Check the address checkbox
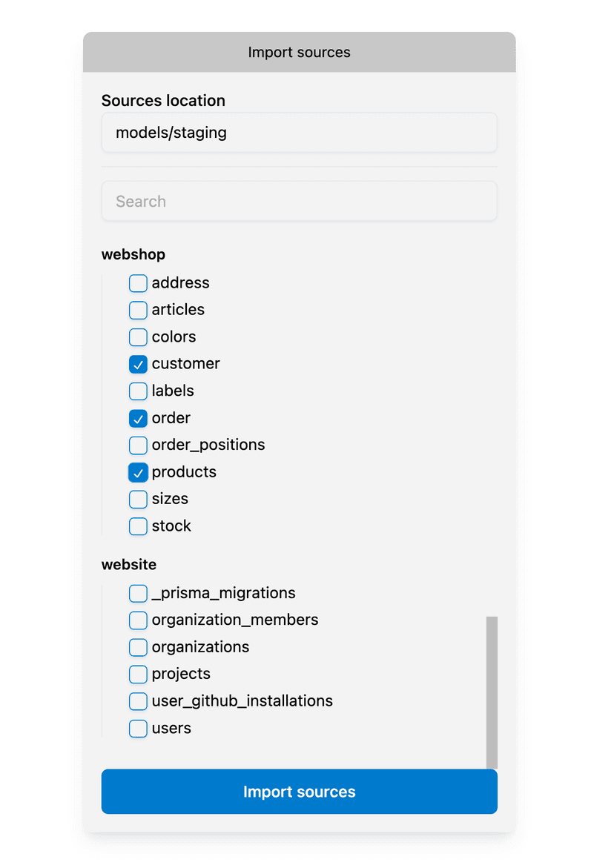 (138, 283)
